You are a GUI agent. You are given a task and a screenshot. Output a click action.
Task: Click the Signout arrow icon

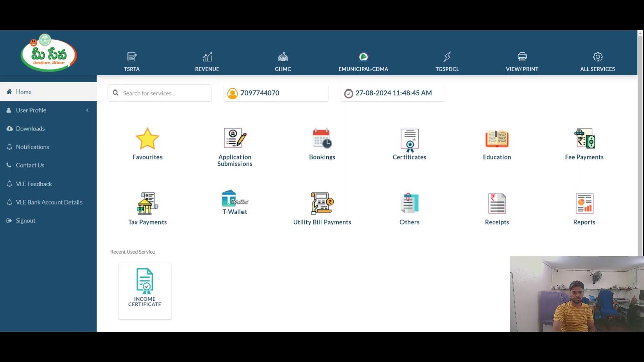[x=9, y=221]
